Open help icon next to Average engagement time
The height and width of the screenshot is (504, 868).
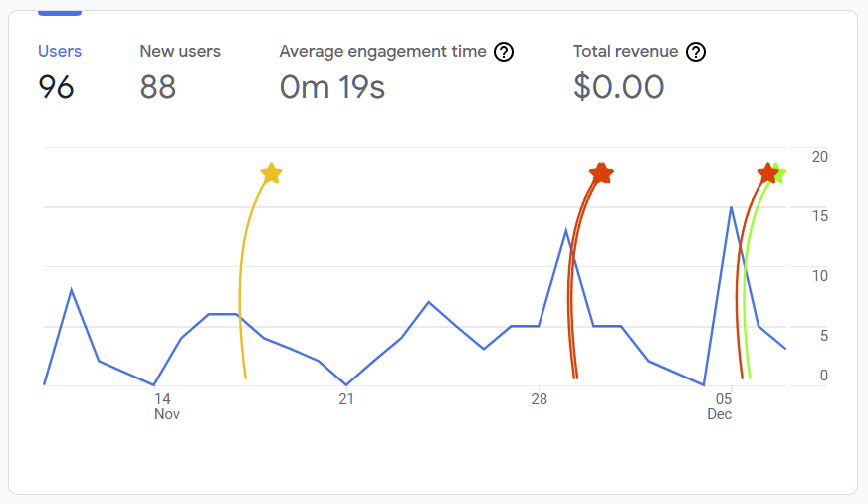(x=504, y=52)
